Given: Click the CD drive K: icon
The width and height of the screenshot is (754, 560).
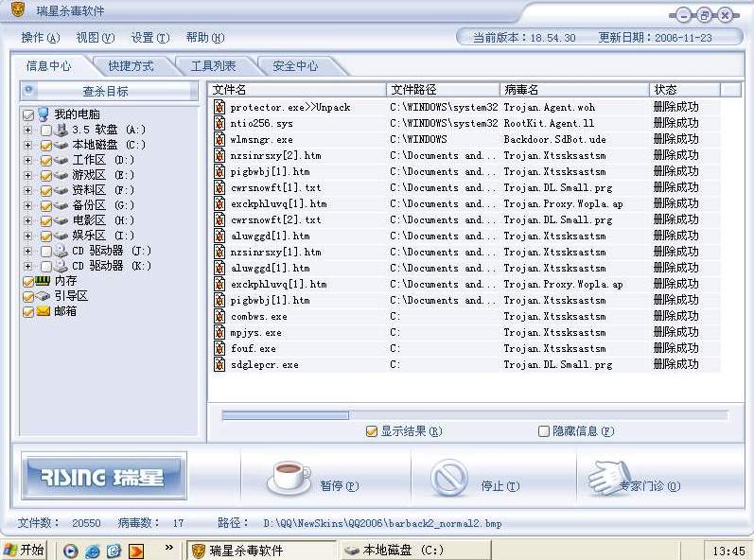Looking at the screenshot, I should click(61, 266).
